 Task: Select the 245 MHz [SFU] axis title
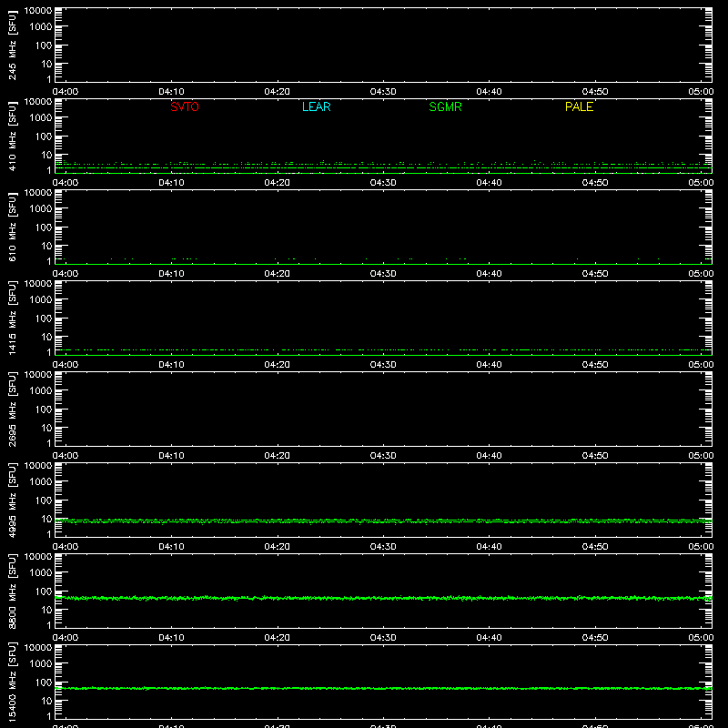point(13,45)
